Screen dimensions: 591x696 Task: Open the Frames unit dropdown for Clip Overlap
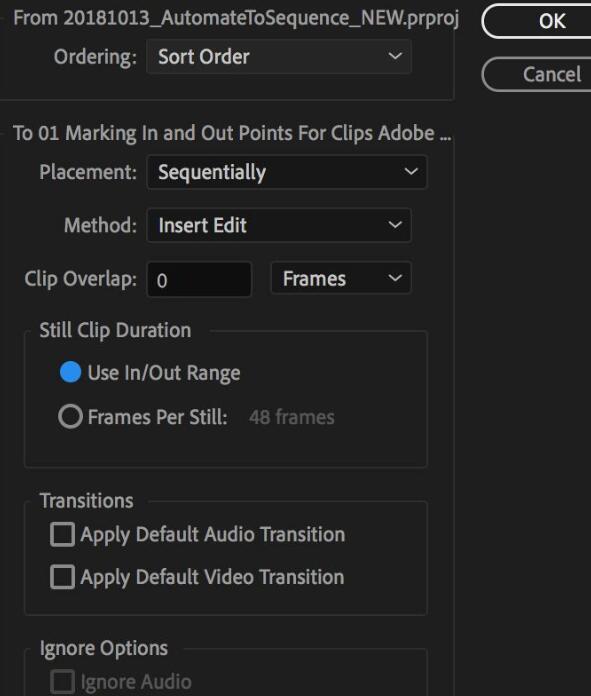click(341, 279)
